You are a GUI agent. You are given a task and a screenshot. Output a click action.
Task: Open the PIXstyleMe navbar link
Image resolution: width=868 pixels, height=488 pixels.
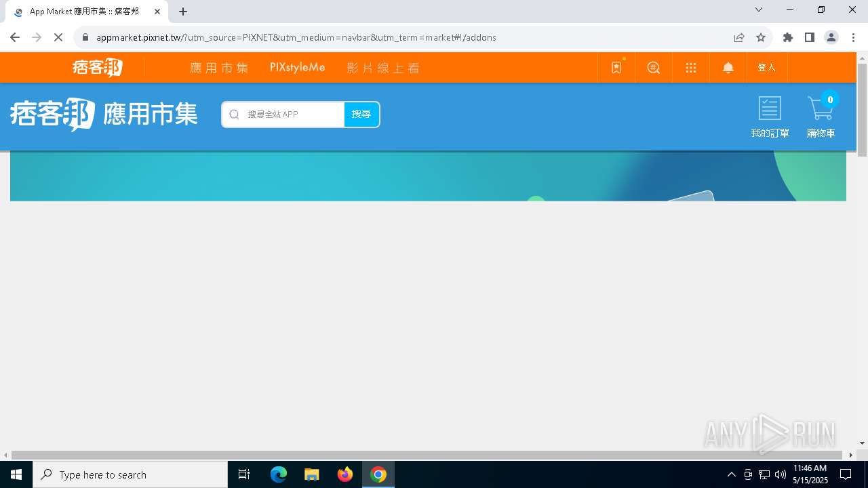tap(298, 68)
